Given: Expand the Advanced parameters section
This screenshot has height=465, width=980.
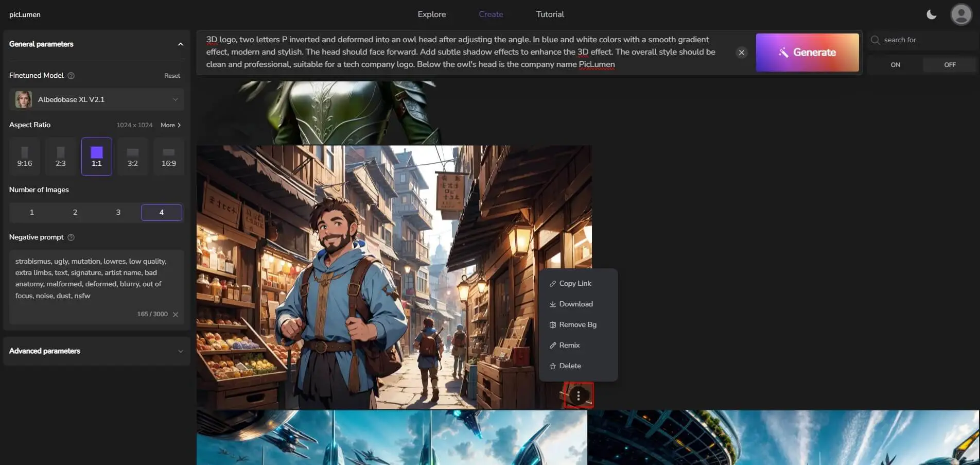Looking at the screenshot, I should pyautogui.click(x=180, y=351).
